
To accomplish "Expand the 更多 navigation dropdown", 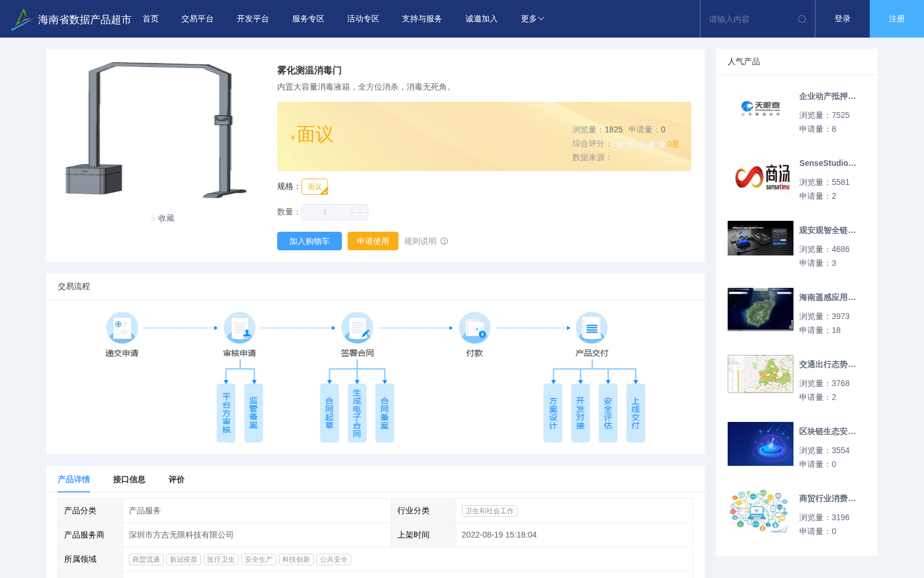I will tap(532, 19).
